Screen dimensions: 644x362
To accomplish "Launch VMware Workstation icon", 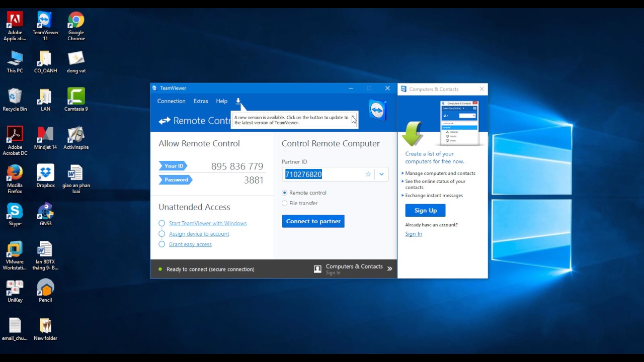I will point(15,255).
